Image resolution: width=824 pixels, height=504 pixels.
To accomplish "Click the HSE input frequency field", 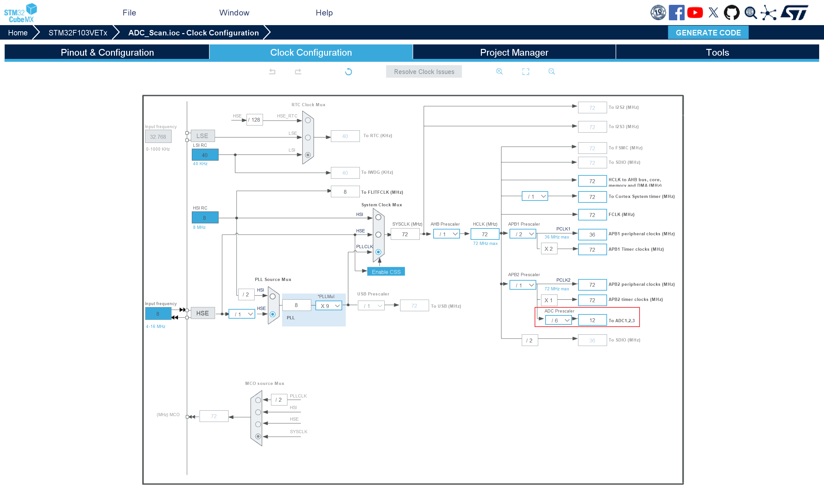I will click(x=158, y=314).
